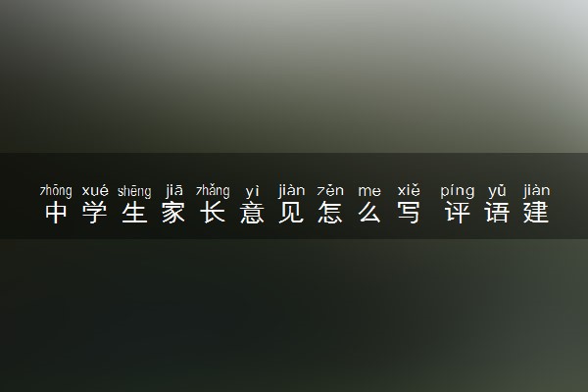Click the pinyin label zhōng
This screenshot has width=588, height=392.
[x=56, y=191]
